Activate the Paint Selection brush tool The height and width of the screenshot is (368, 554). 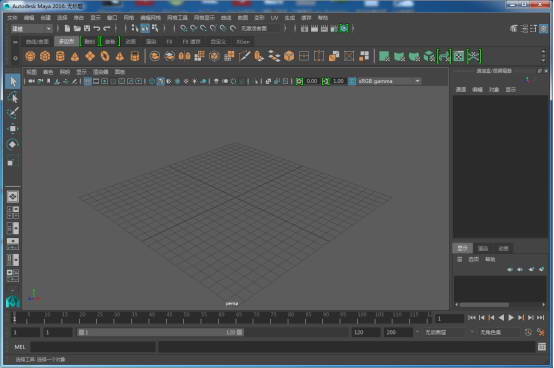click(13, 113)
